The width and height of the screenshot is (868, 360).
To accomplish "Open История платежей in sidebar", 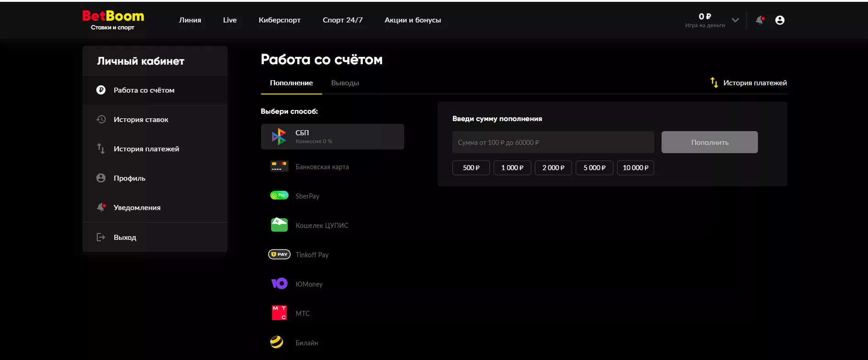I will pyautogui.click(x=155, y=149).
